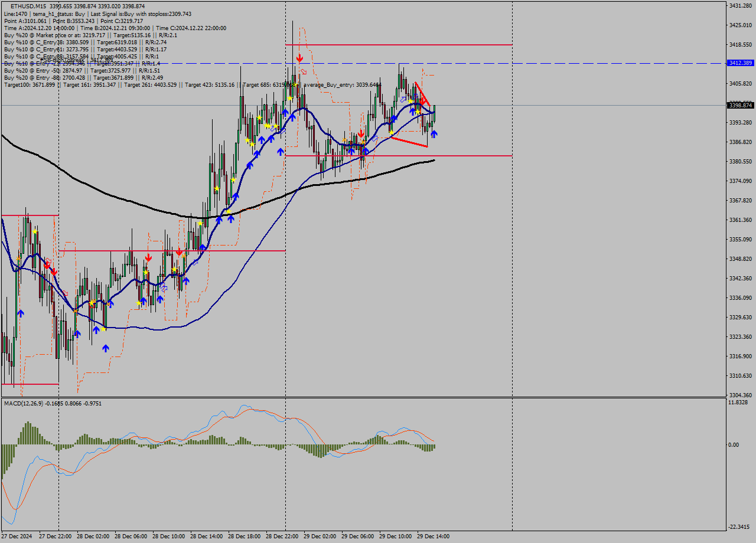Click the 3380.550 price axis label

(740, 161)
